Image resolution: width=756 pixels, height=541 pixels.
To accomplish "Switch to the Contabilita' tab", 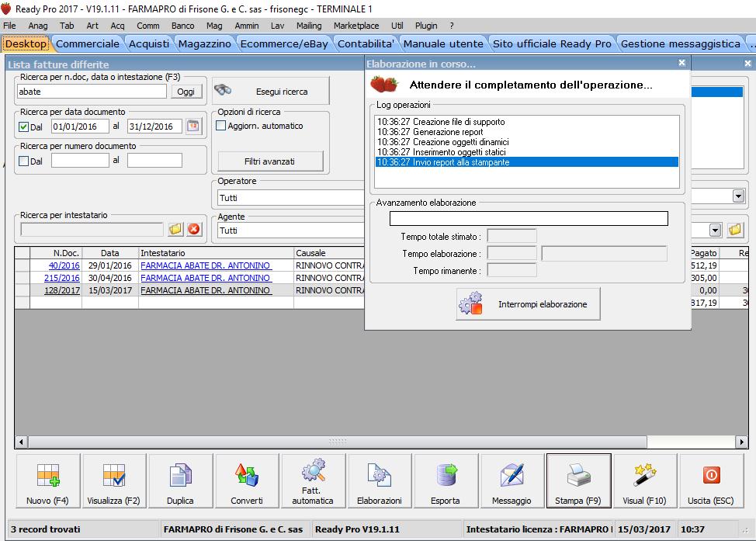I will click(366, 44).
